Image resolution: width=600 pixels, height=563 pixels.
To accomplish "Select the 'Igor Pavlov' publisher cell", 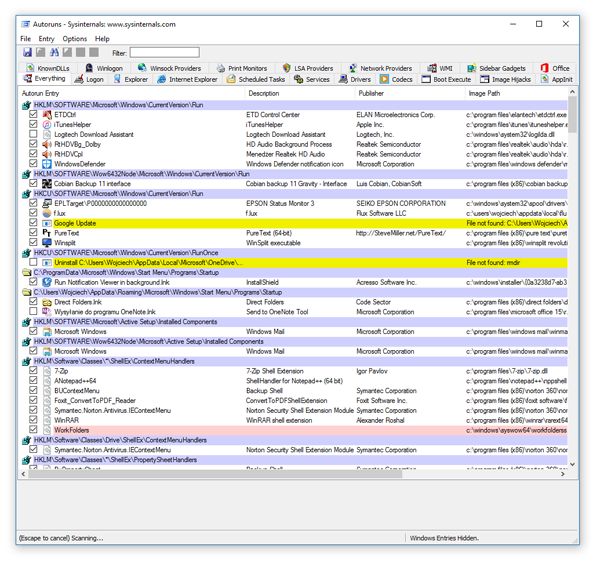I will point(372,371).
